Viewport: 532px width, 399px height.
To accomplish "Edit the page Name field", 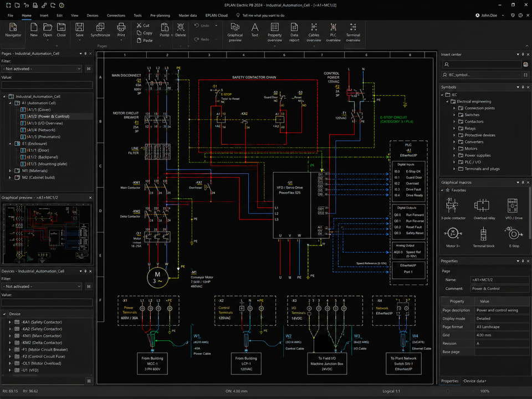I will tap(500, 279).
